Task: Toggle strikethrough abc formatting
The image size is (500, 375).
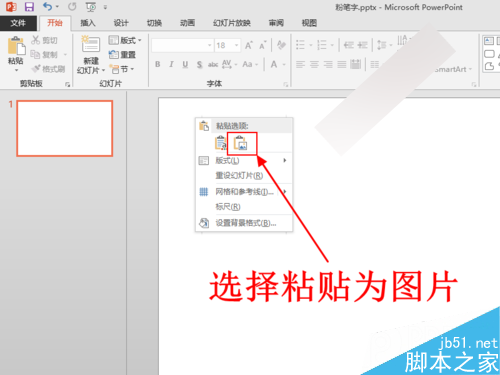Action: [213, 64]
